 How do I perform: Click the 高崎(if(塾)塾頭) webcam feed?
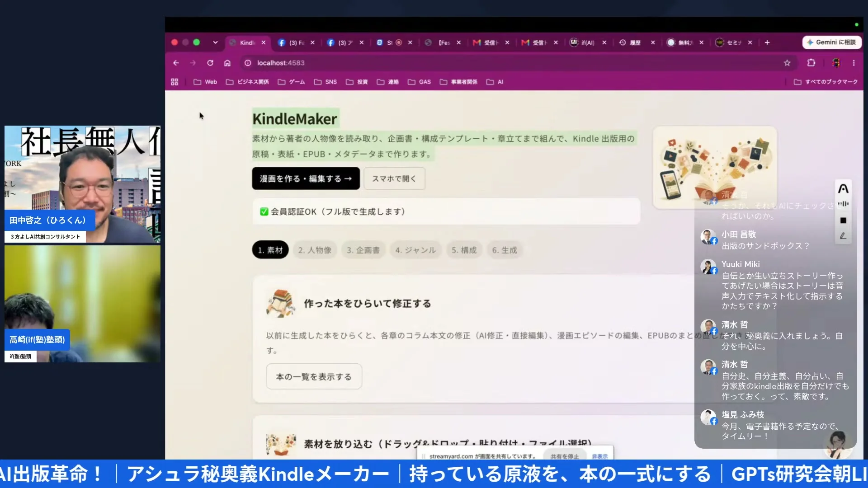click(82, 304)
